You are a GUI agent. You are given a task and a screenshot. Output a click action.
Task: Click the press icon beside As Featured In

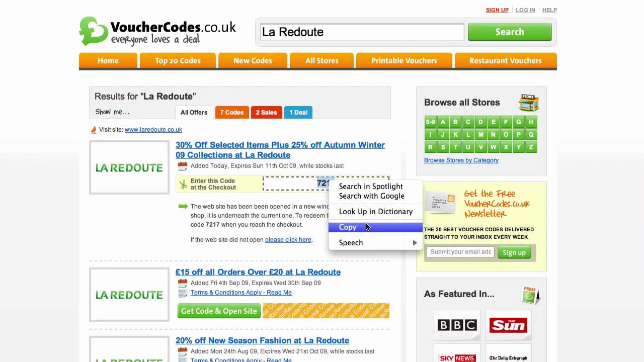530,295
